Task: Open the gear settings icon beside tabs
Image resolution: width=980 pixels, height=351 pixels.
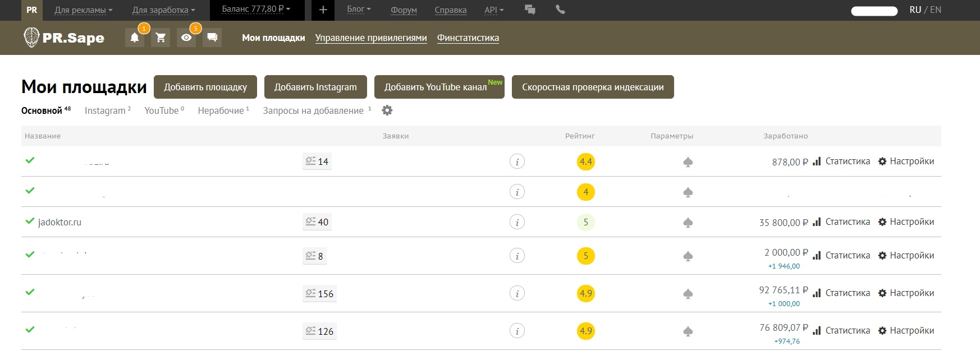Action: (x=387, y=110)
